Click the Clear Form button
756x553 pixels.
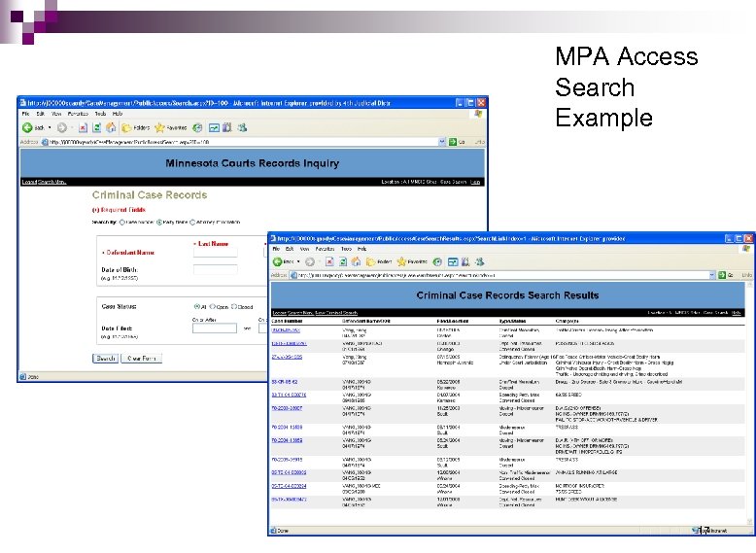[141, 359]
